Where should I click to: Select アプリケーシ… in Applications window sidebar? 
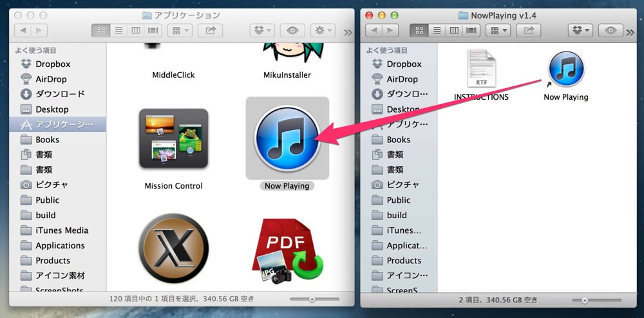57,124
